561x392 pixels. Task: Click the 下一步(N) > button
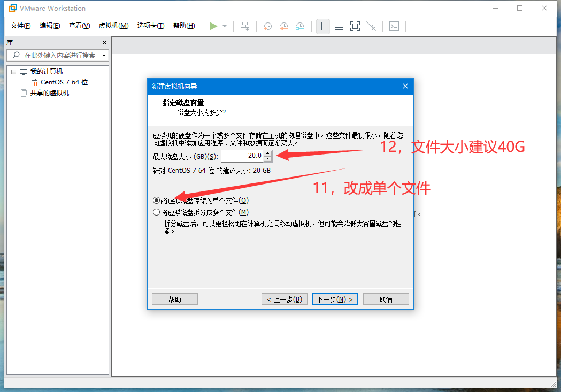pos(335,299)
